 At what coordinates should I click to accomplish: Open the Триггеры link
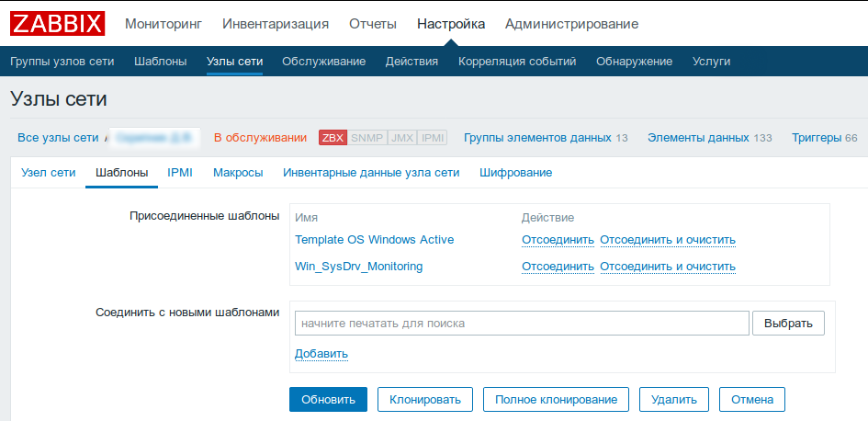click(x=817, y=138)
